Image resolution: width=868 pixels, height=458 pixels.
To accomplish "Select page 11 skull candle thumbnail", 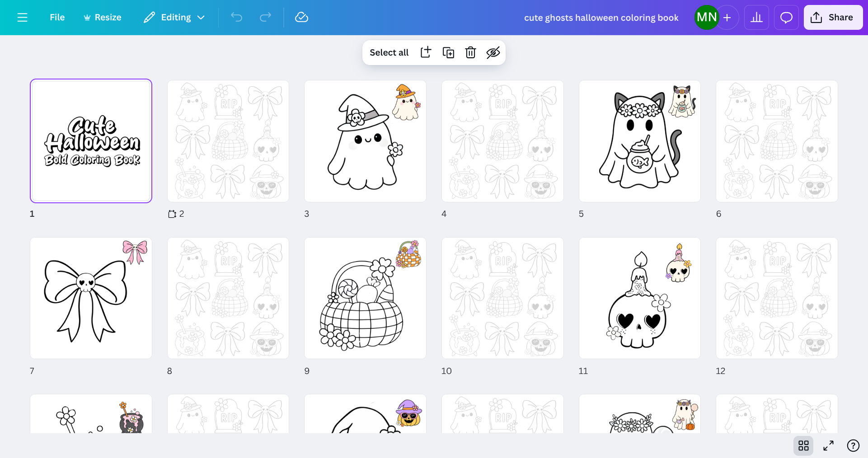I will (640, 298).
